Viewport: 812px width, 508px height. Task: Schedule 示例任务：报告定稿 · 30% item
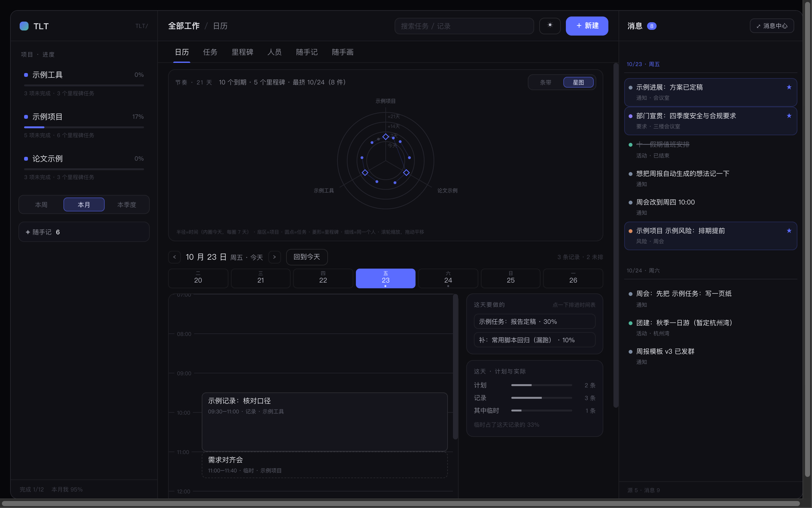(534, 322)
